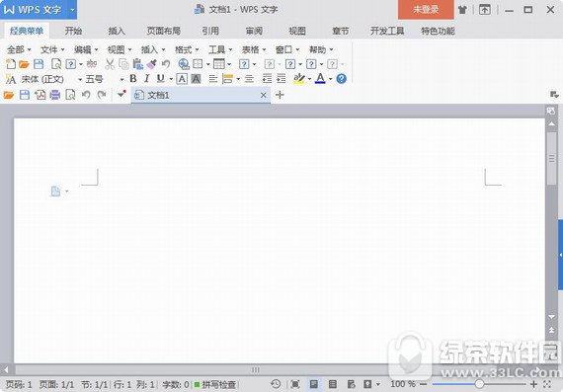Apply the font color A swatch
Image resolution: width=563 pixels, height=392 pixels.
320,79
